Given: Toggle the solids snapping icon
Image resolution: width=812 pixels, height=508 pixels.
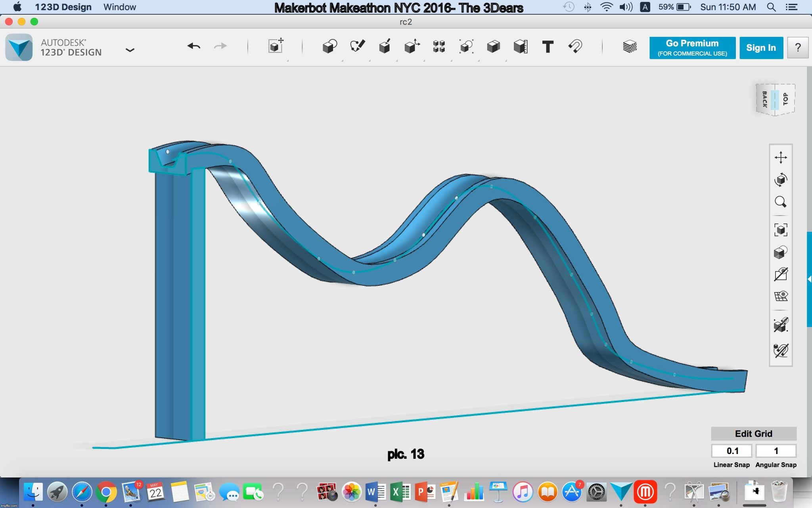Looking at the screenshot, I should 781,325.
